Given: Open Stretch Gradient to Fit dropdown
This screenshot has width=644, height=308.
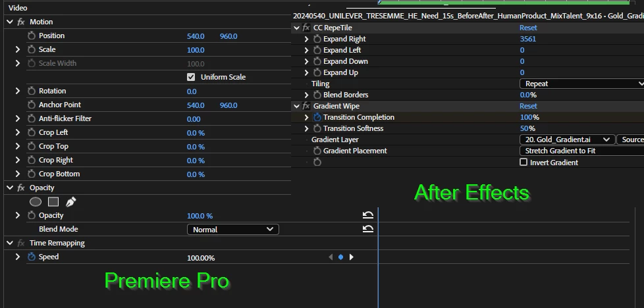Looking at the screenshot, I should (581, 151).
